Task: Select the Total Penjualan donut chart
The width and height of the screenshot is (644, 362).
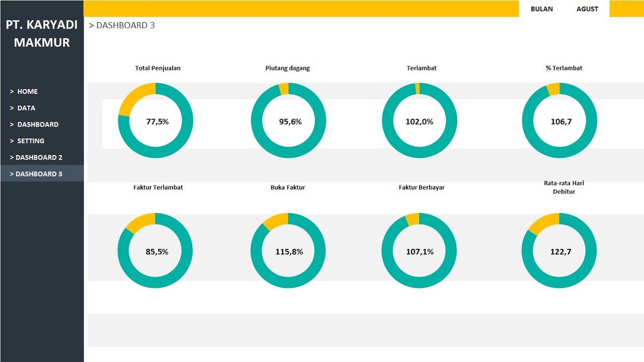Action: [x=155, y=121]
